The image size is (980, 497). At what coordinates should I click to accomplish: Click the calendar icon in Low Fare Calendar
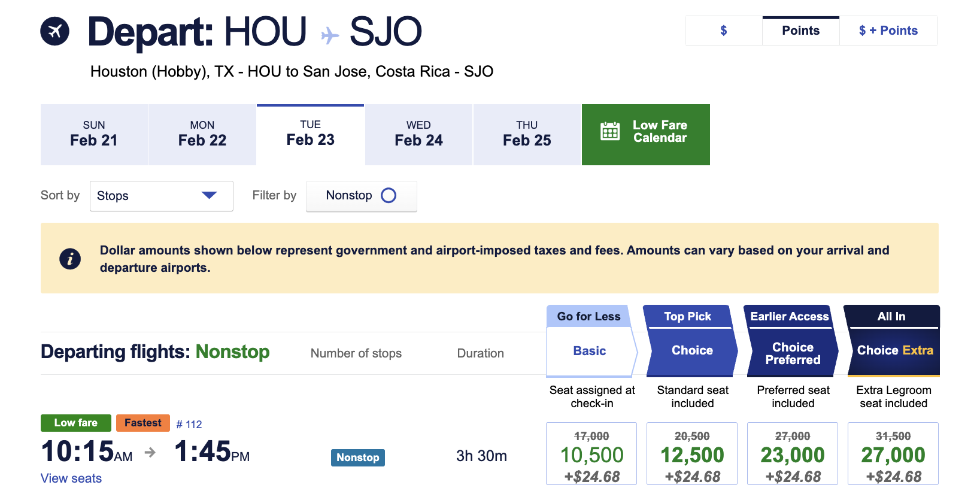[x=610, y=131]
